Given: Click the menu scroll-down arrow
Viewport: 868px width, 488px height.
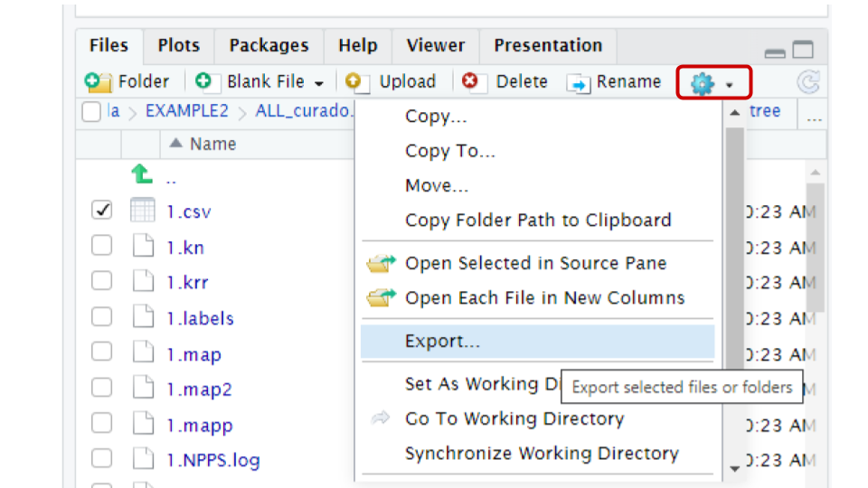Looking at the screenshot, I should pyautogui.click(x=734, y=469).
